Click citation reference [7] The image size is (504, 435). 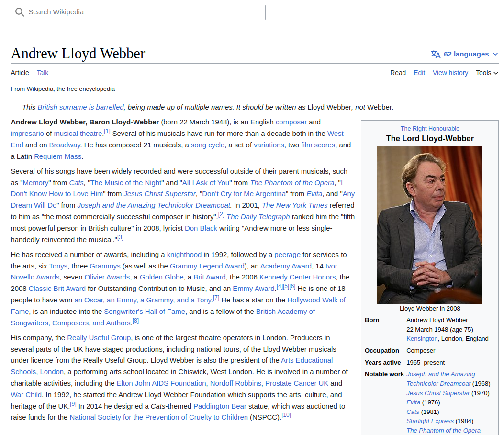click(x=216, y=298)
